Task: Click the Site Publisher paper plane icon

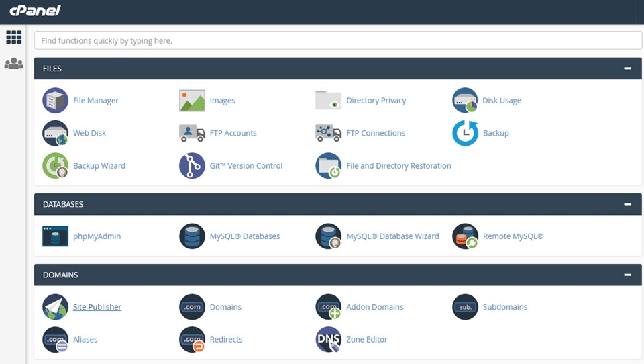Action: 55,307
